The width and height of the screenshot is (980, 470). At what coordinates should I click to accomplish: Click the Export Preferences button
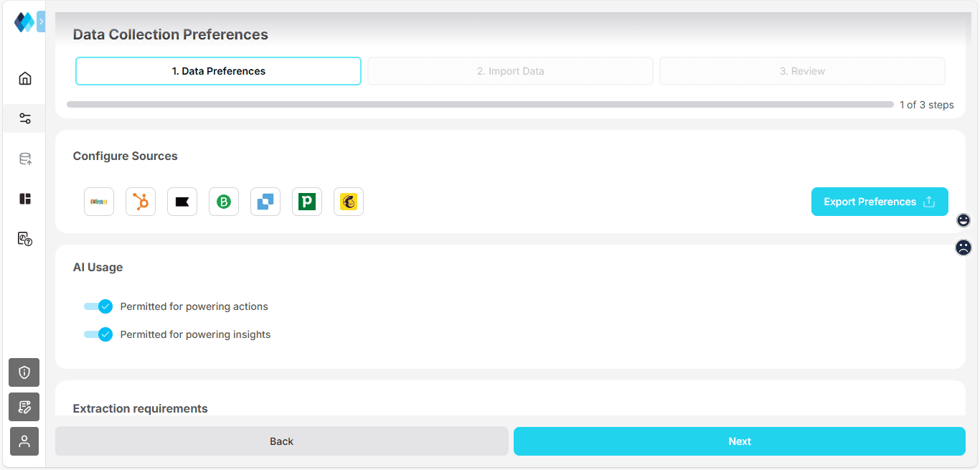coord(880,202)
